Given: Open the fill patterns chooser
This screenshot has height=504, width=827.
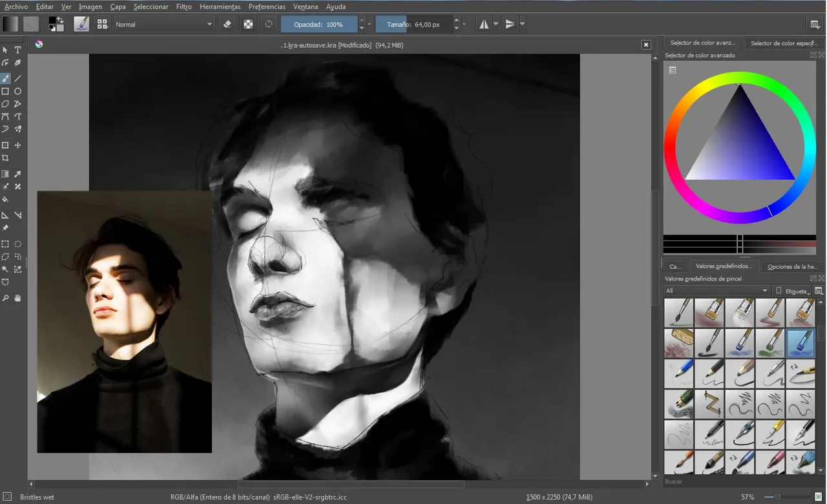Looking at the screenshot, I should point(31,24).
